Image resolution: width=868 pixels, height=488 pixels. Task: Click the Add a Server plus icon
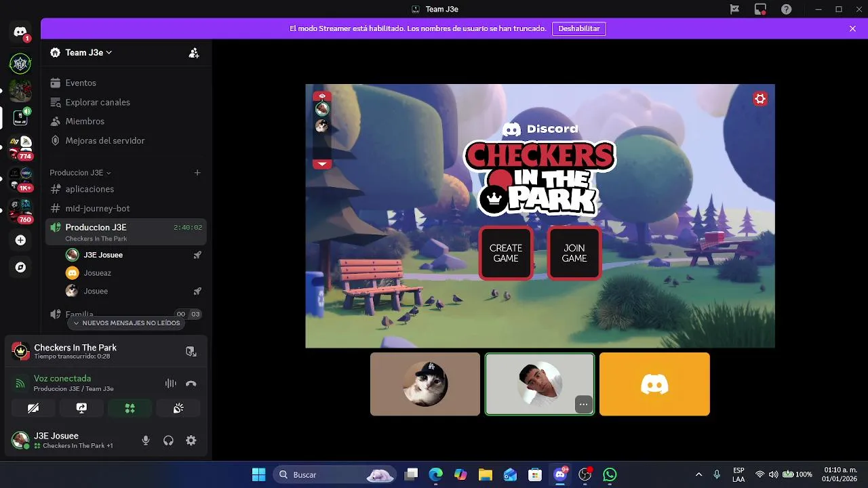point(20,240)
